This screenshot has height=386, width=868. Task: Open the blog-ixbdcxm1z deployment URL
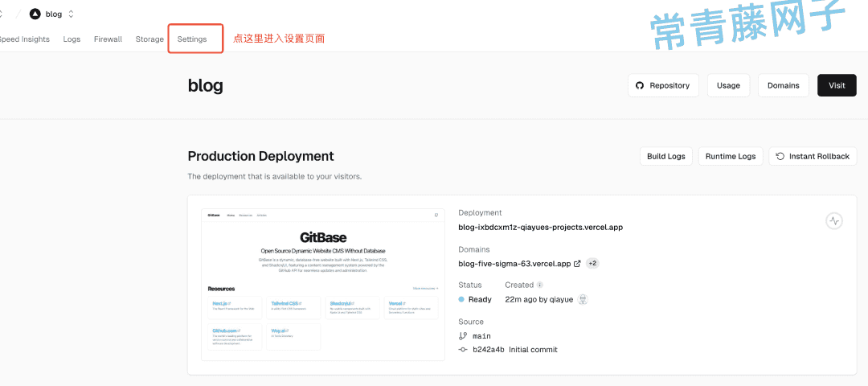[x=541, y=227]
